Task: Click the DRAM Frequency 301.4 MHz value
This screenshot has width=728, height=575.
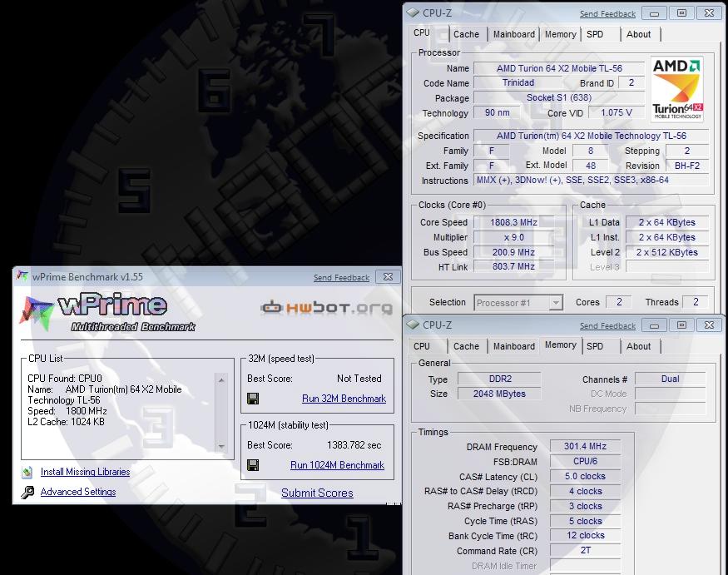Action: click(x=586, y=446)
